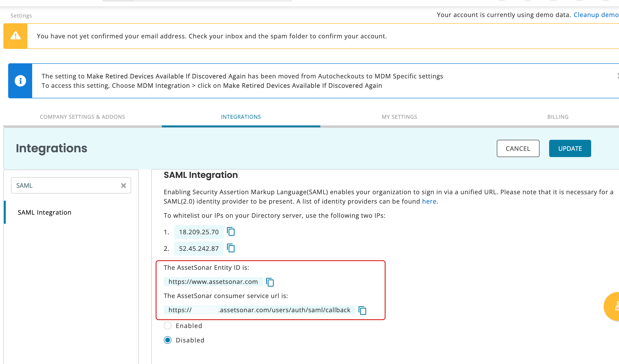Open Company Settings & Addons tab
Viewport: 619px width, 364px height.
tap(83, 117)
